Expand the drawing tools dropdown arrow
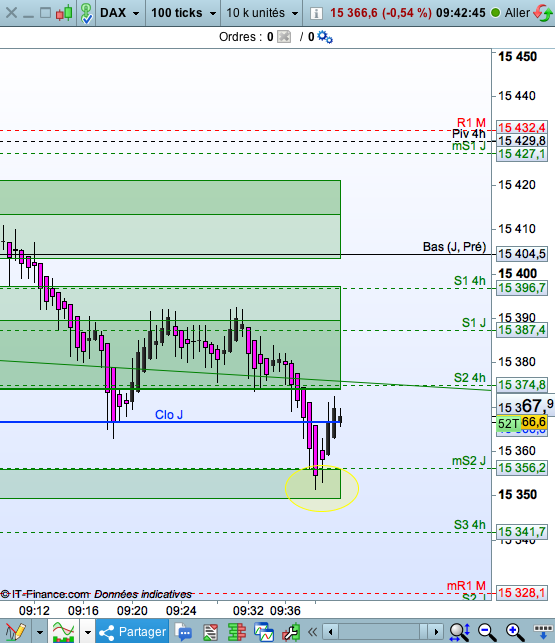This screenshot has width=555, height=643. [40, 632]
